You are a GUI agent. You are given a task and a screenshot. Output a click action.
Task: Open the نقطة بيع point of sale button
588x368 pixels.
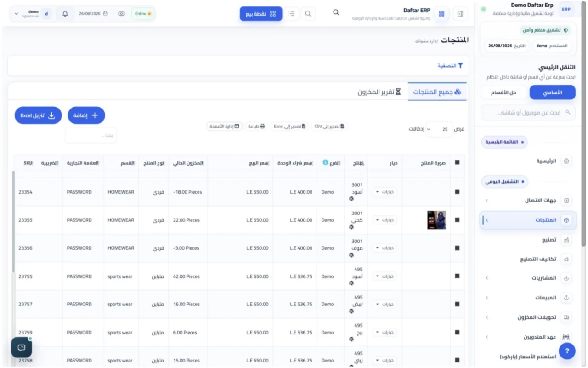(x=261, y=14)
